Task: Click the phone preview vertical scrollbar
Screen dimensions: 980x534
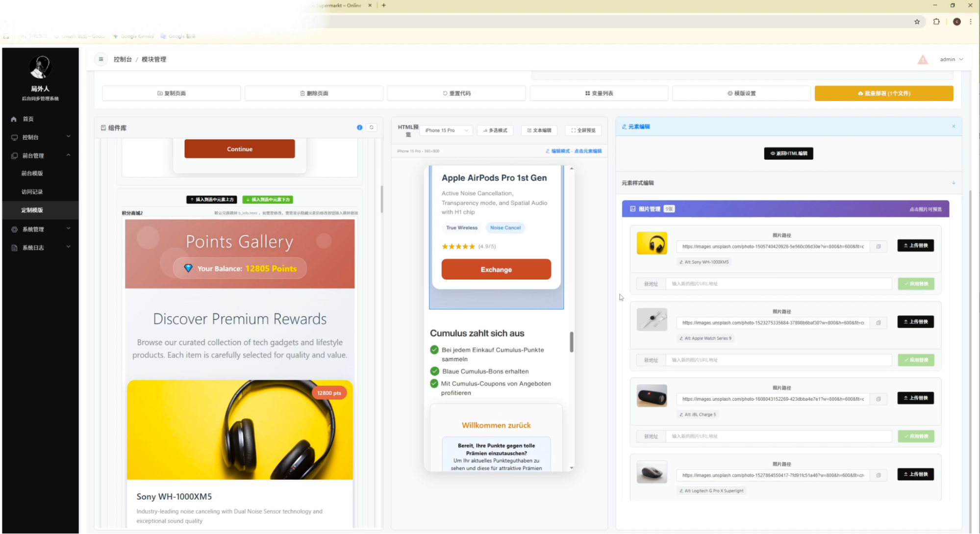Action: click(572, 342)
